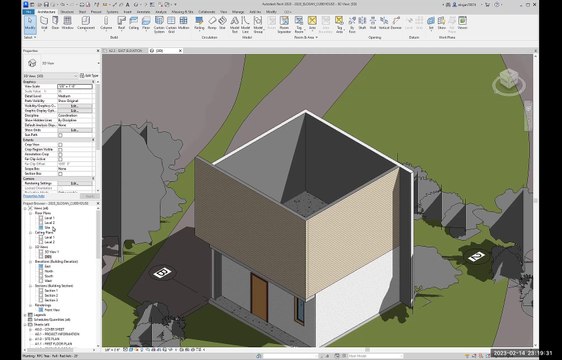This screenshot has height=360, width=562.
Task: Open the Annotate ribbon tab
Action: point(144,12)
